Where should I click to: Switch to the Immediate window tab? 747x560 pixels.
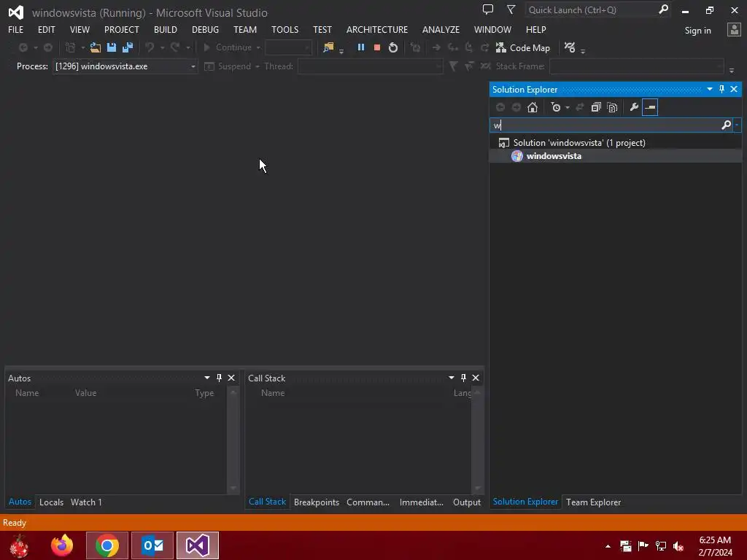[x=421, y=502]
